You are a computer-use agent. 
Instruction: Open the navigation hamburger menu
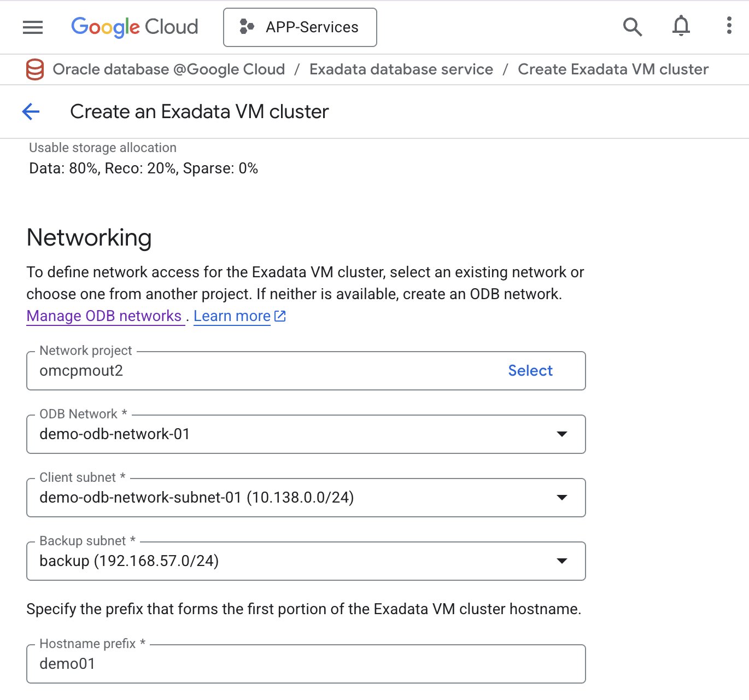pos(32,27)
